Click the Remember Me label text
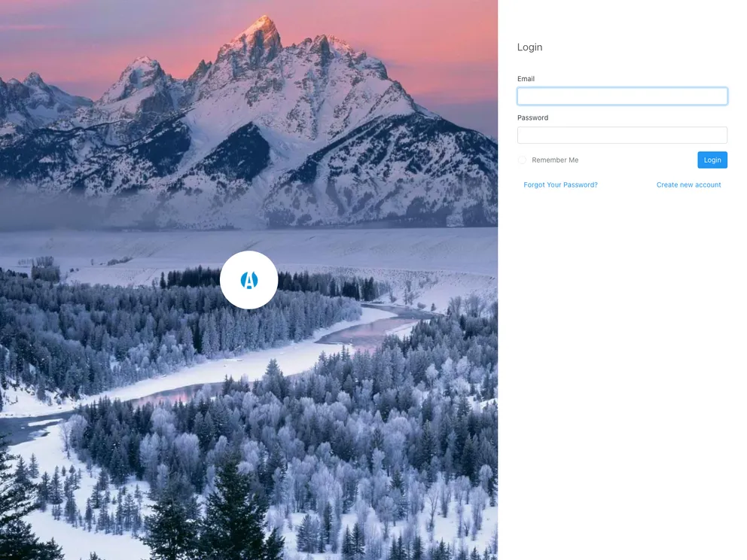This screenshot has height=560, width=747. click(x=555, y=160)
